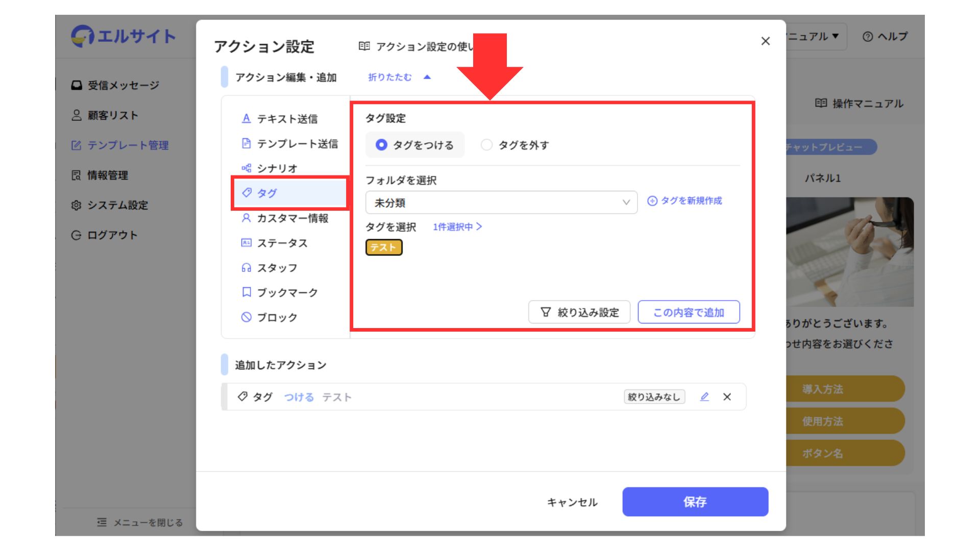Click the block icon in the action list
Image resolution: width=980 pixels, height=551 pixels.
247,317
